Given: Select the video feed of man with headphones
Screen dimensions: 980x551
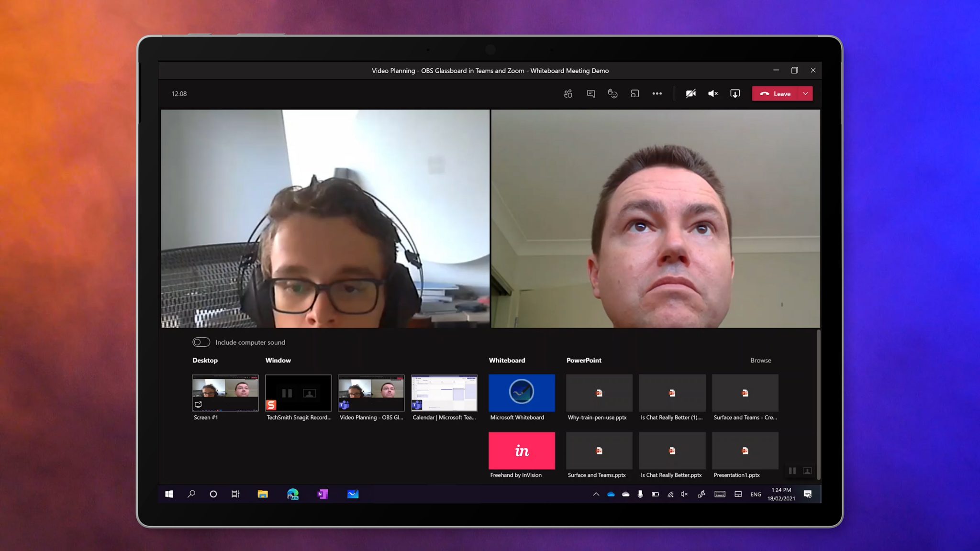Looking at the screenshot, I should click(x=325, y=219).
